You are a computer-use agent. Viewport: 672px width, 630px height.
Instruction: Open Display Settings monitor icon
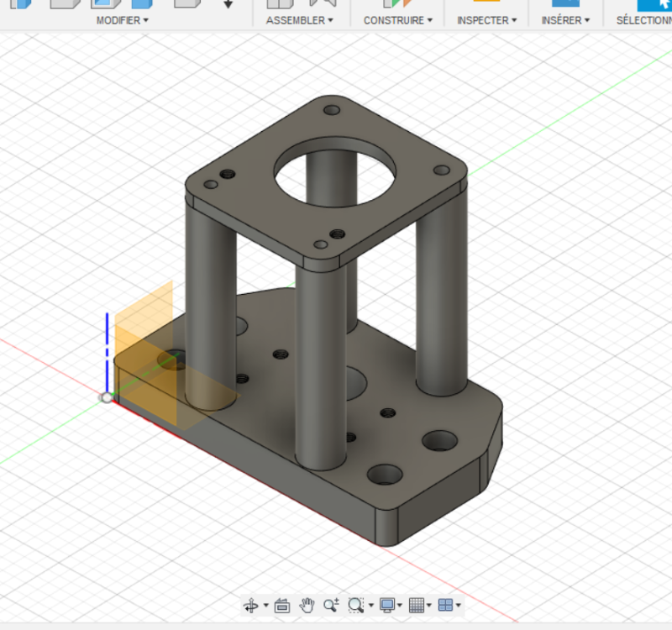tap(387, 605)
